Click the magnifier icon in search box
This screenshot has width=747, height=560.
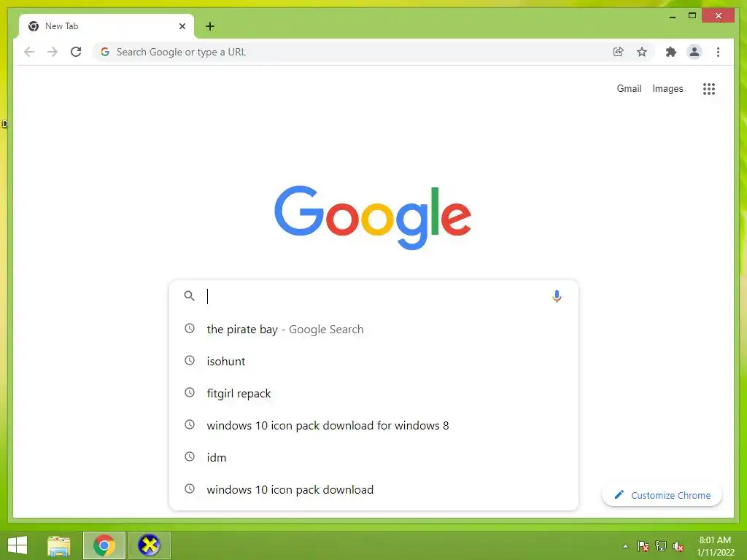(x=189, y=296)
